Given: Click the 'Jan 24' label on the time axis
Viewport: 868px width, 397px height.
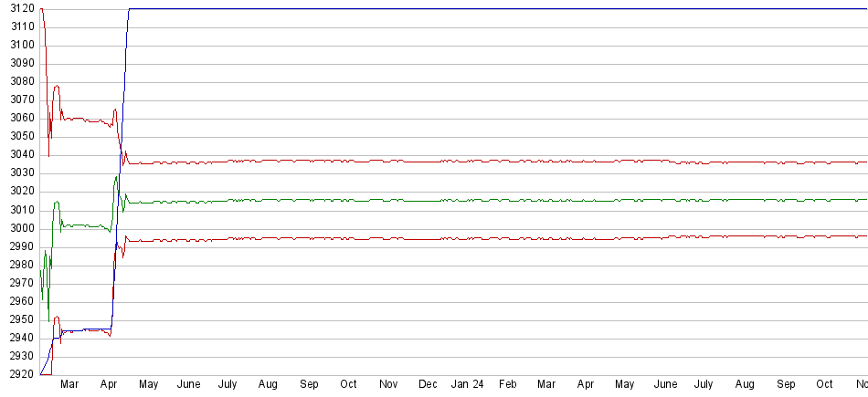Looking at the screenshot, I should [466, 385].
